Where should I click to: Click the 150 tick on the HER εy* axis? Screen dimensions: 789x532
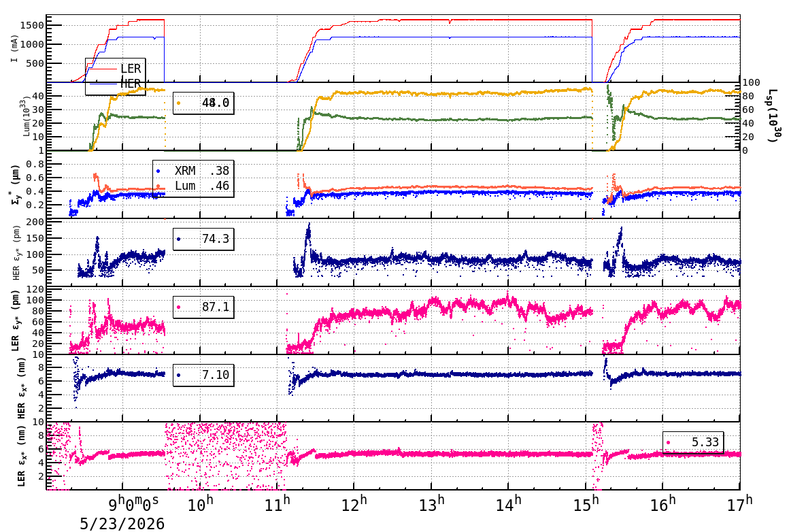pos(35,238)
